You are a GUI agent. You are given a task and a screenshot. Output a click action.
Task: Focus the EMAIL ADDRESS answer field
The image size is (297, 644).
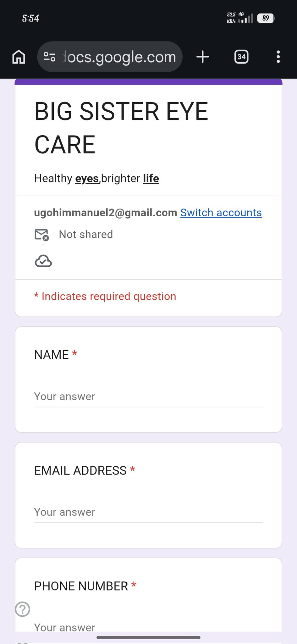point(148,512)
